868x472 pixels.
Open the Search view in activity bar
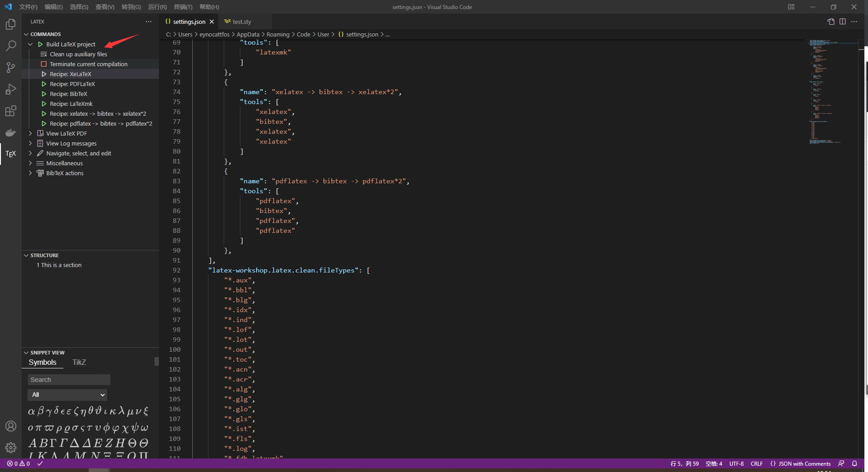[11, 46]
